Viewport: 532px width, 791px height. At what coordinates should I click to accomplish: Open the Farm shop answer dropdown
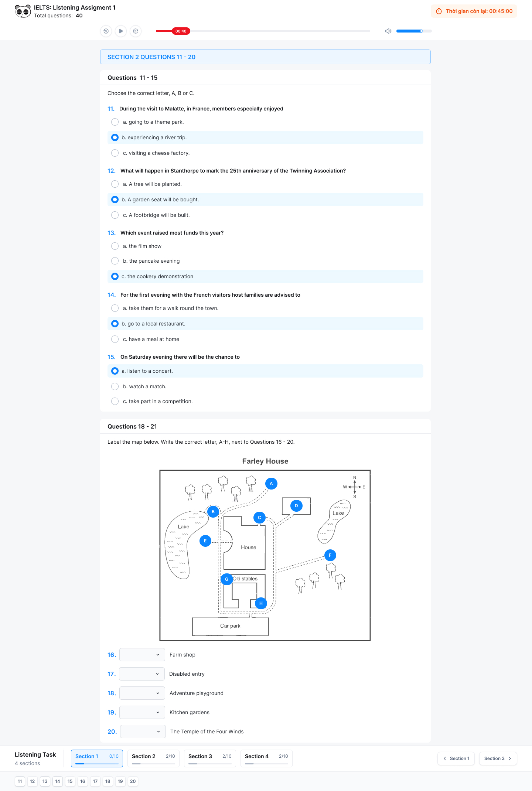(142, 655)
